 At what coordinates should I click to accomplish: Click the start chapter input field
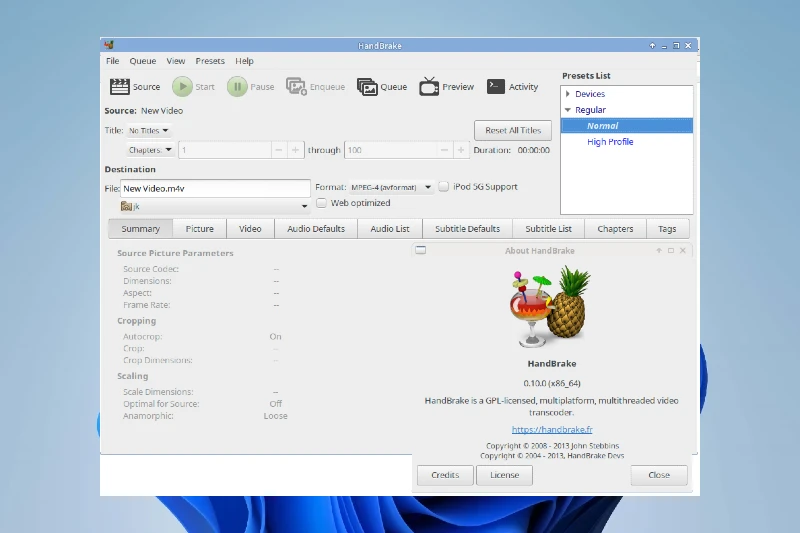click(225, 150)
